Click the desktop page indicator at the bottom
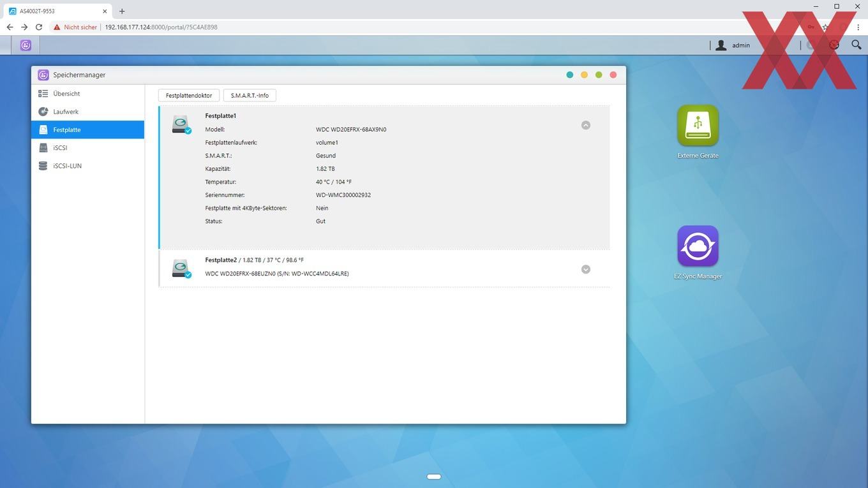 [434, 477]
